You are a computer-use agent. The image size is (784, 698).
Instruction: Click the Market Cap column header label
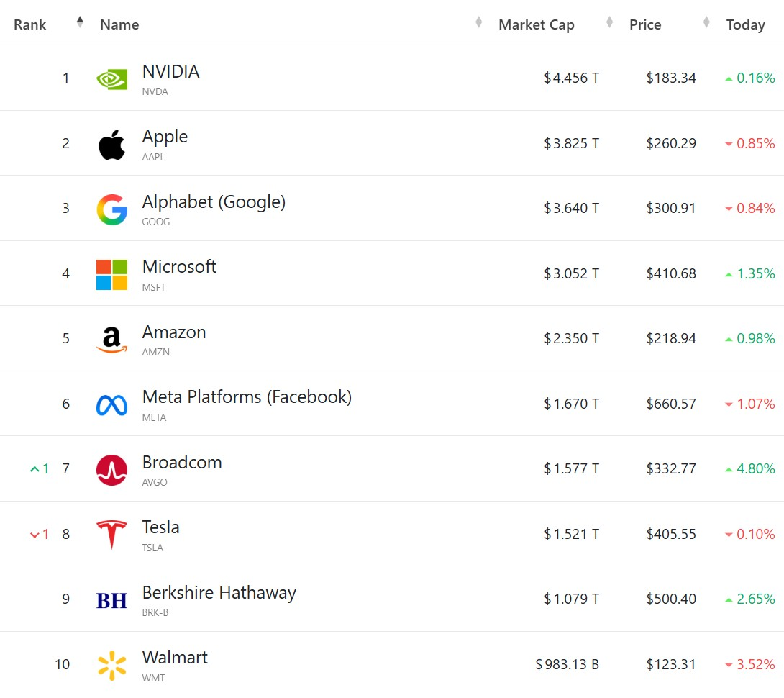pyautogui.click(x=536, y=24)
